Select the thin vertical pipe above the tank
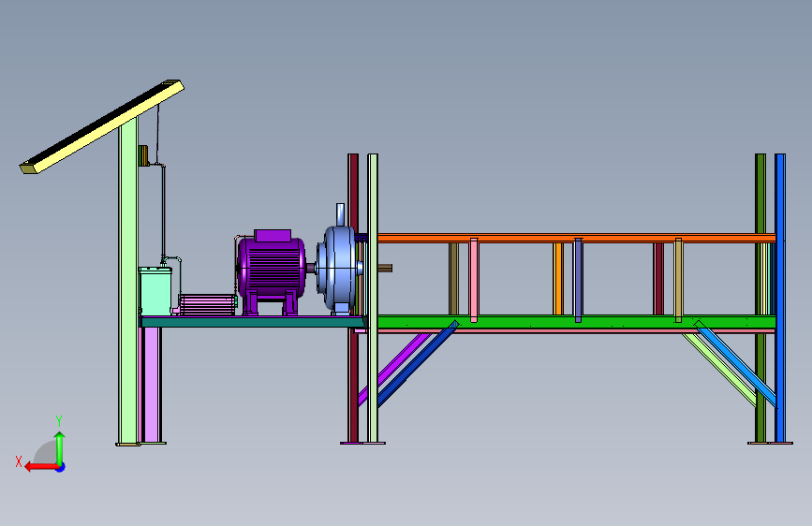 tap(164, 212)
